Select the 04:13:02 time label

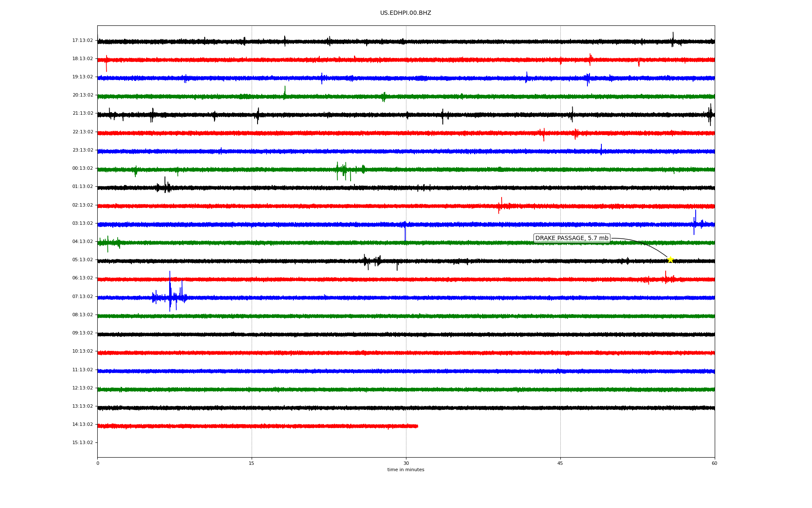pyautogui.click(x=82, y=242)
